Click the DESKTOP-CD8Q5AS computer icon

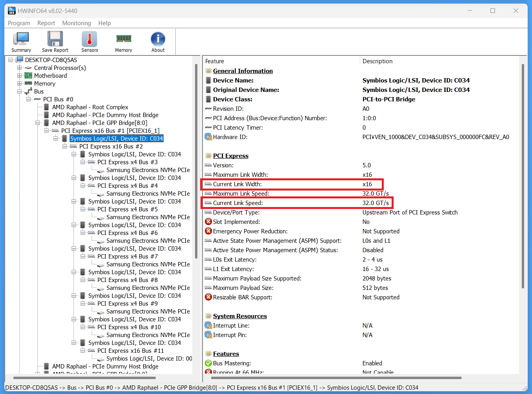click(x=20, y=60)
